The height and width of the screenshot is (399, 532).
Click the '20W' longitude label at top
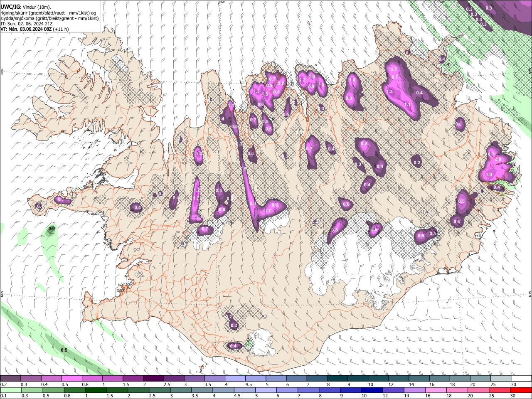click(x=221, y=2)
